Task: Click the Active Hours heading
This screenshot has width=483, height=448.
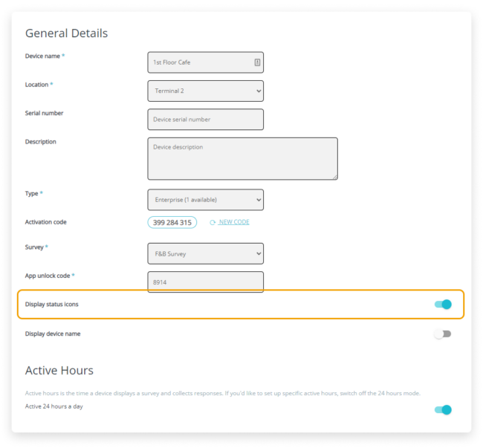Action: pos(59,371)
